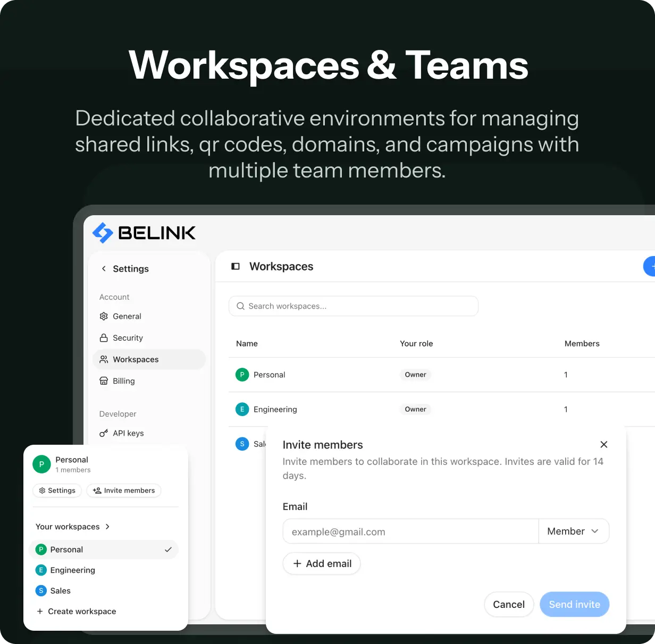Click the large P avatar in workspace switcher header
Viewport: 655px width, 644px height.
[41, 464]
